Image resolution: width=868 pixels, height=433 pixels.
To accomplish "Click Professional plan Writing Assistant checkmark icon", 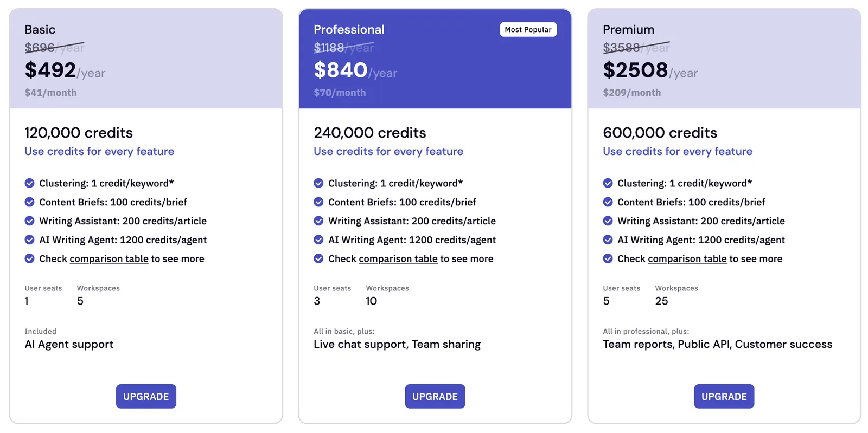I will 319,221.
